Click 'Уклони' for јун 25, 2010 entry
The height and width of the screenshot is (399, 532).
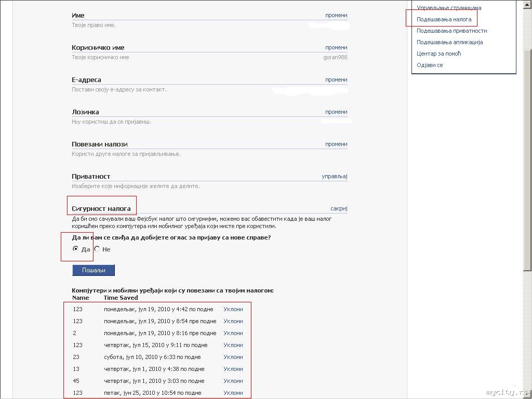[233, 393]
